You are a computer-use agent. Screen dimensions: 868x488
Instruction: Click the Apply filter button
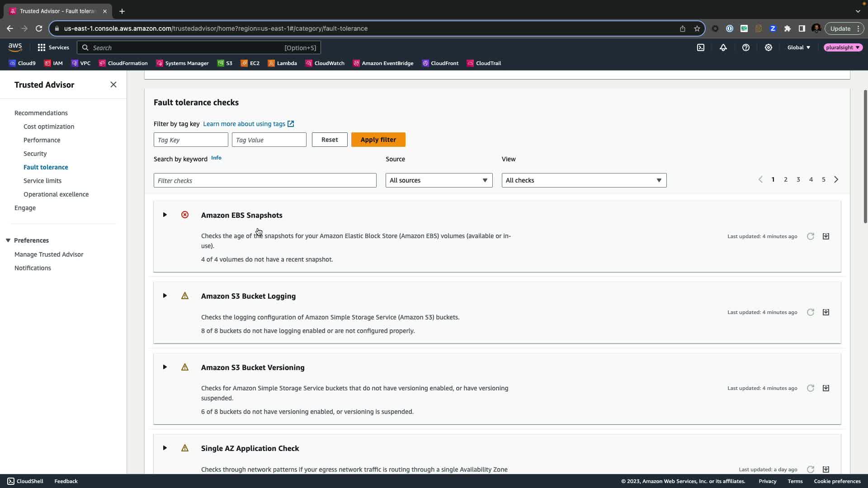point(378,140)
